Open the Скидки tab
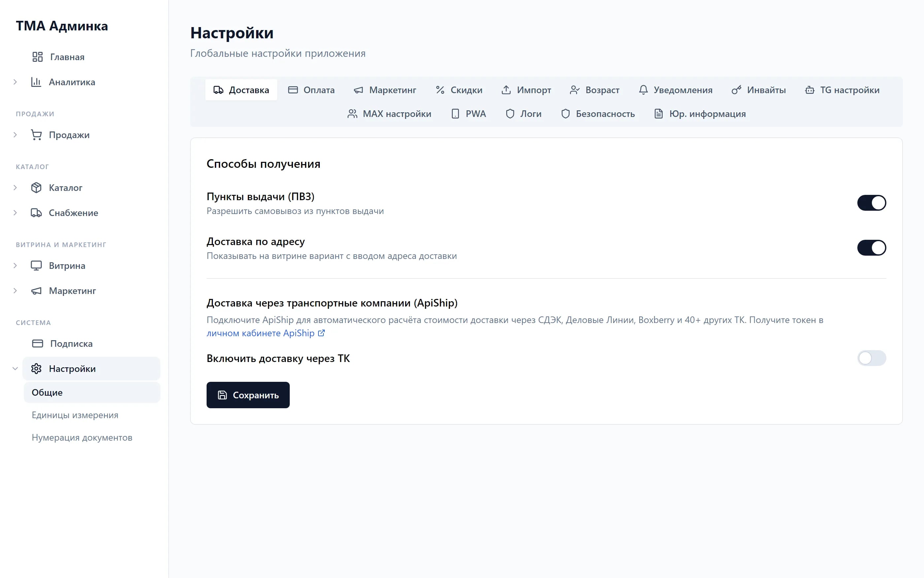 point(459,90)
